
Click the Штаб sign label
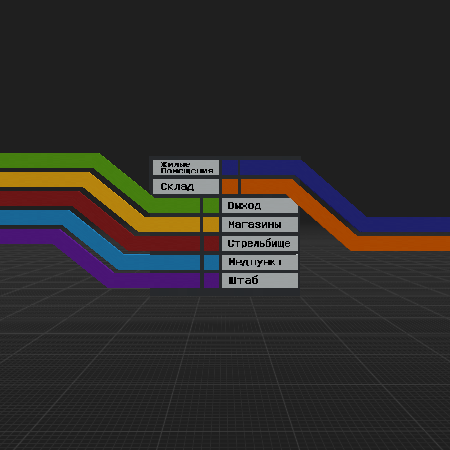tap(260, 281)
